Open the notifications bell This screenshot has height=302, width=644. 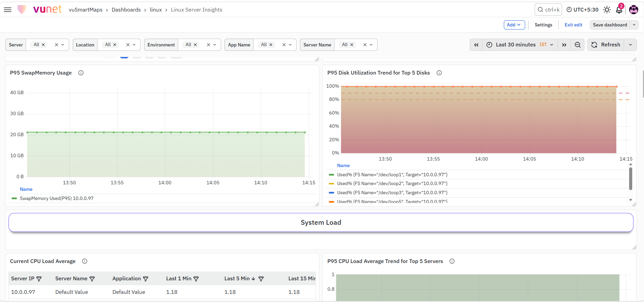tap(619, 9)
